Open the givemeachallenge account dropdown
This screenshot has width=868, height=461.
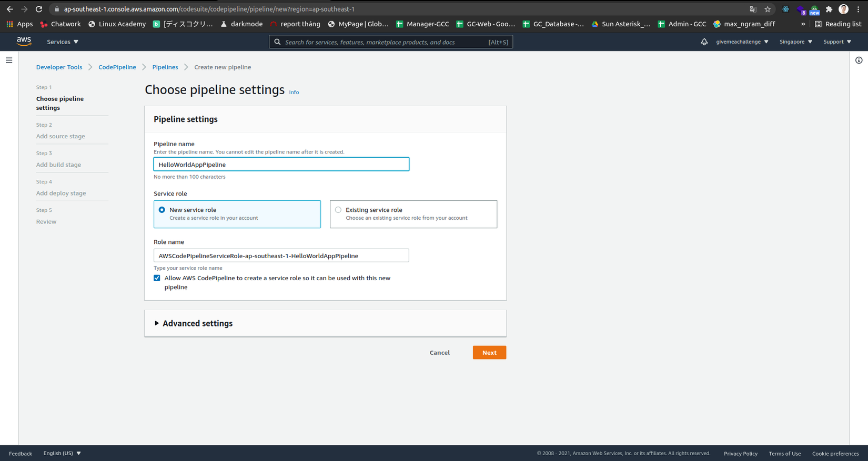[742, 42]
